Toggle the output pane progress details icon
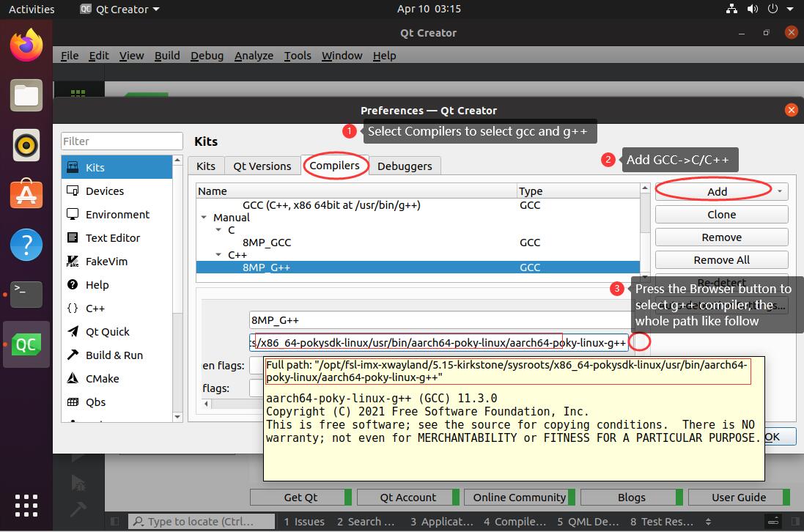Screen dimensions: 804x532 point(773,522)
